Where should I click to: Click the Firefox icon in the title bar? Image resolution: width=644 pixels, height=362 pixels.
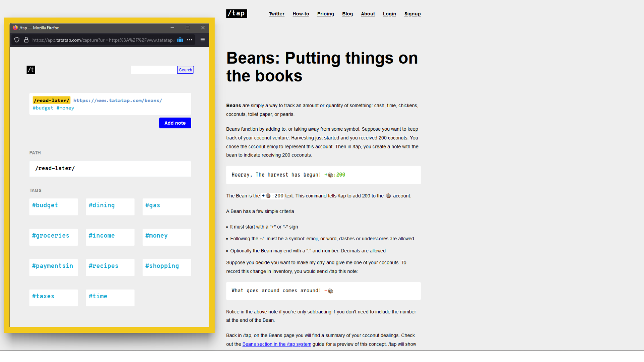(x=15, y=27)
